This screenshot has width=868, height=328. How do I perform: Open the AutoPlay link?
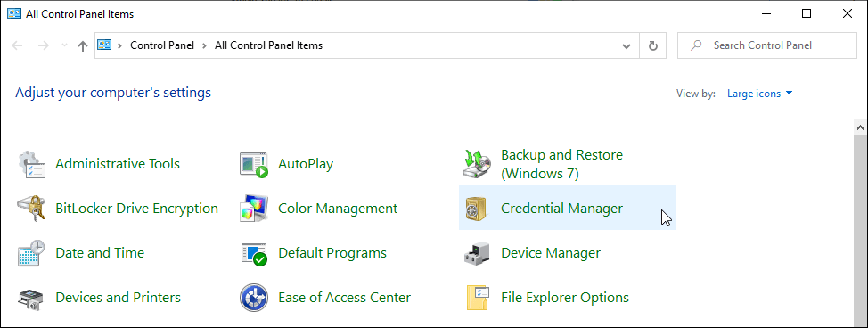(307, 164)
